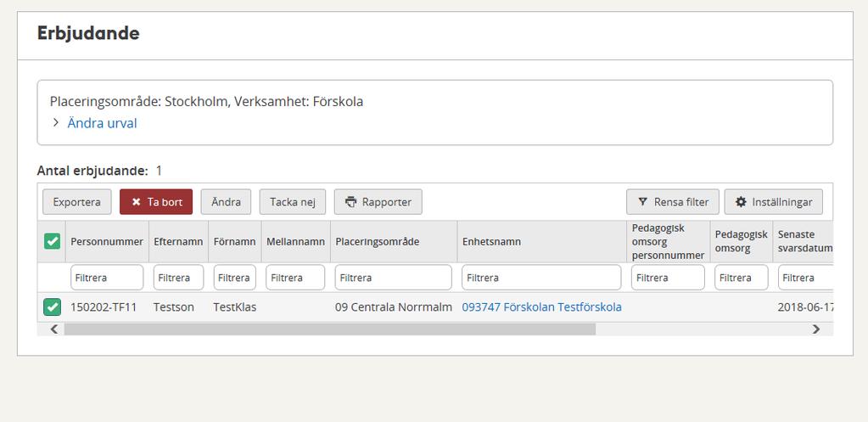Image resolution: width=868 pixels, height=422 pixels.
Task: Sort by Mellannamn column header
Action: [x=295, y=241]
